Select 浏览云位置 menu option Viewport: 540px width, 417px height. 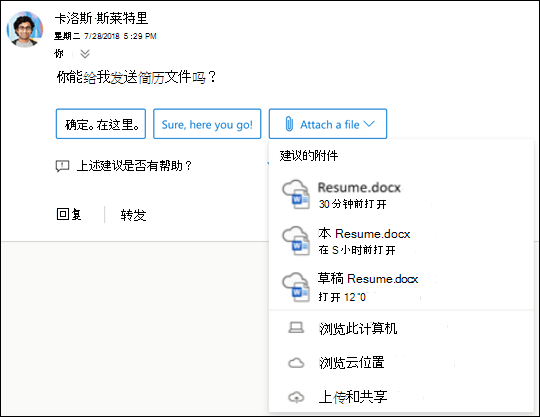[401, 363]
